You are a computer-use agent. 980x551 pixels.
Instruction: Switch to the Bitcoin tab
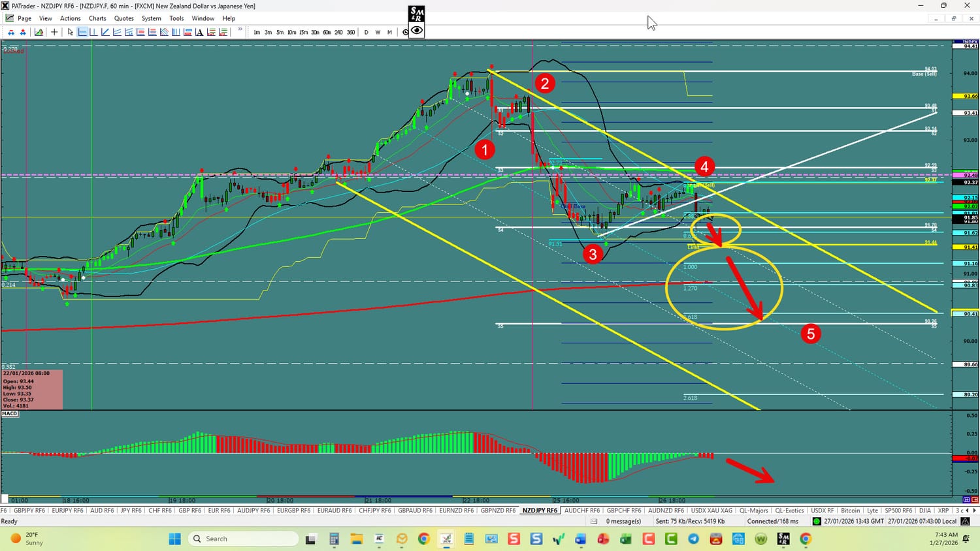pos(850,511)
